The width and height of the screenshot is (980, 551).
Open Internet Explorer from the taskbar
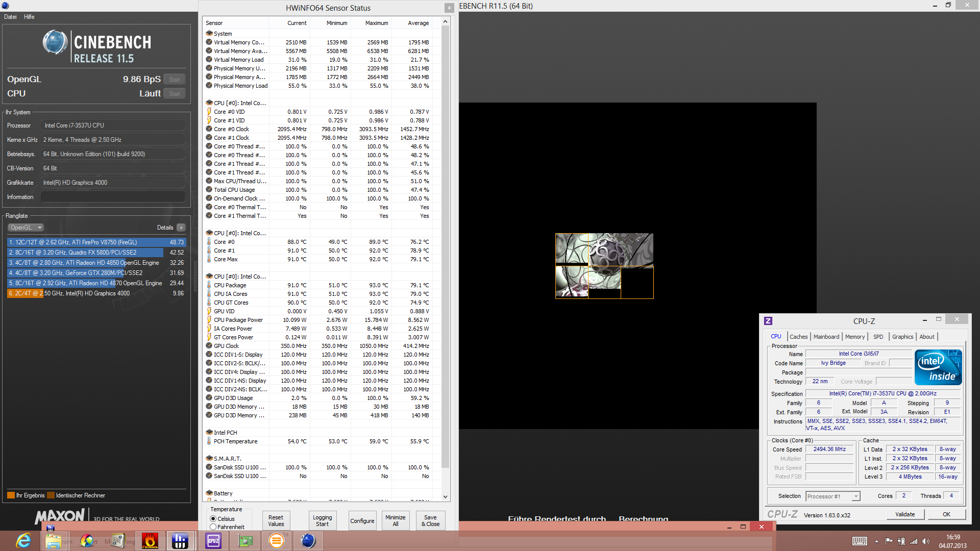pyautogui.click(x=23, y=540)
